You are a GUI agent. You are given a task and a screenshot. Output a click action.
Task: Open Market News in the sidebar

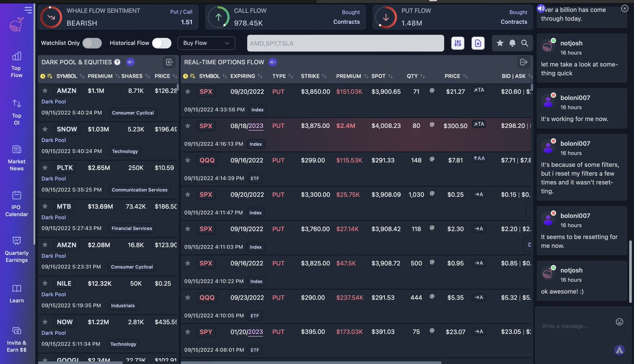click(16, 157)
